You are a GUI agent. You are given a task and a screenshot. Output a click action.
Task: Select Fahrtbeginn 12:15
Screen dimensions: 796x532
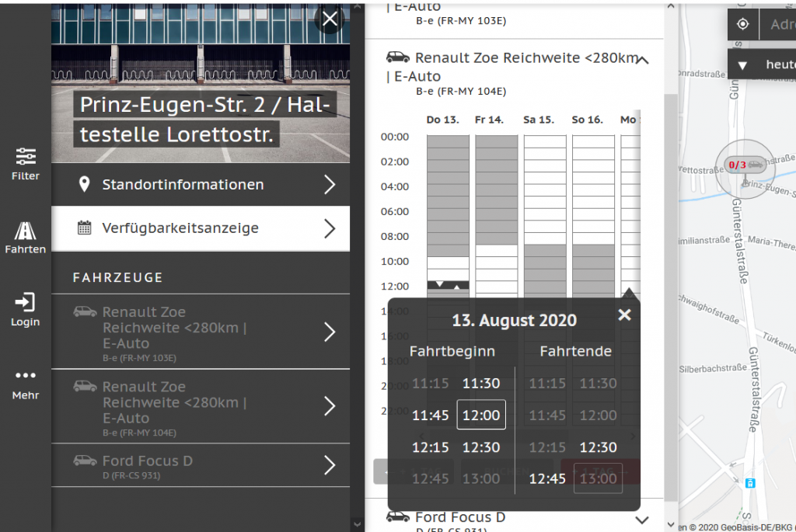[x=431, y=447]
